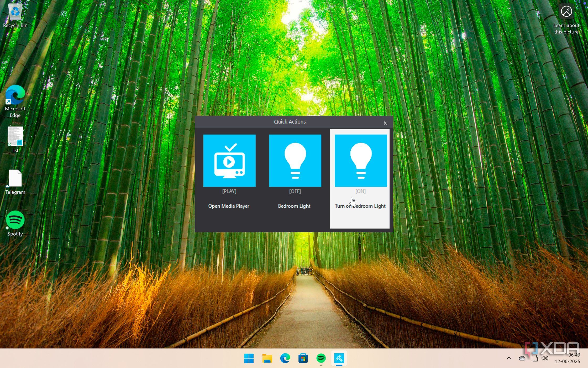Image resolution: width=588 pixels, height=368 pixels.
Task: Click the Bedroom Light [OFF] bulb tile
Action: coord(295,161)
